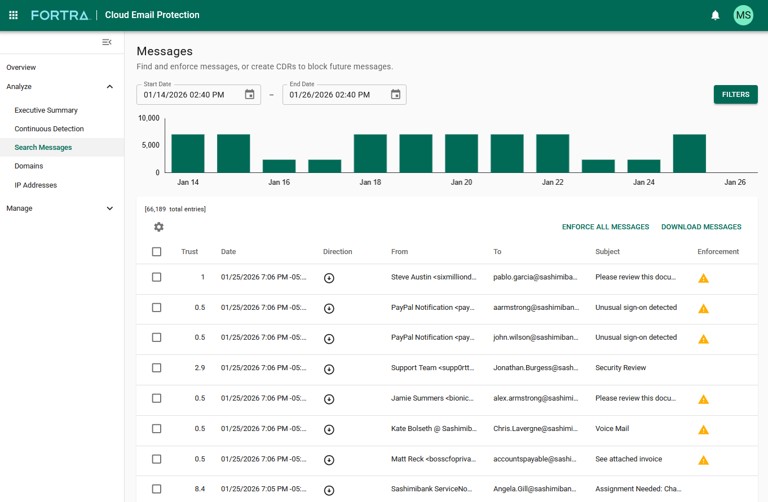Open the apps grid menu icon
Screen dimensions: 768x502
(13, 15)
